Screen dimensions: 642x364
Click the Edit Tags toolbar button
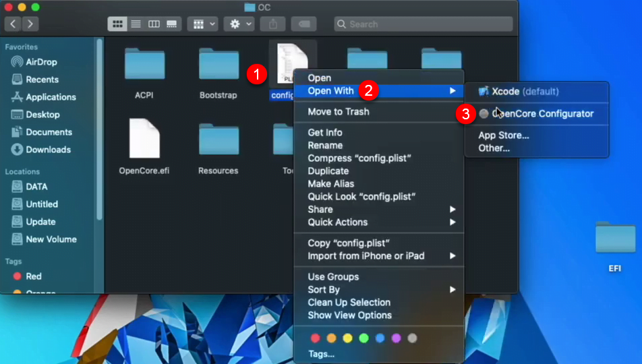(x=303, y=24)
